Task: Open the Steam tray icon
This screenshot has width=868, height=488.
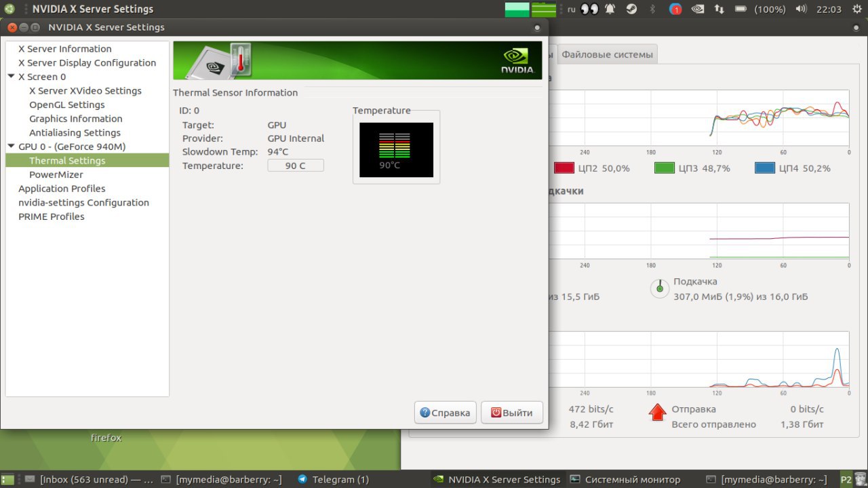Action: pos(631,10)
